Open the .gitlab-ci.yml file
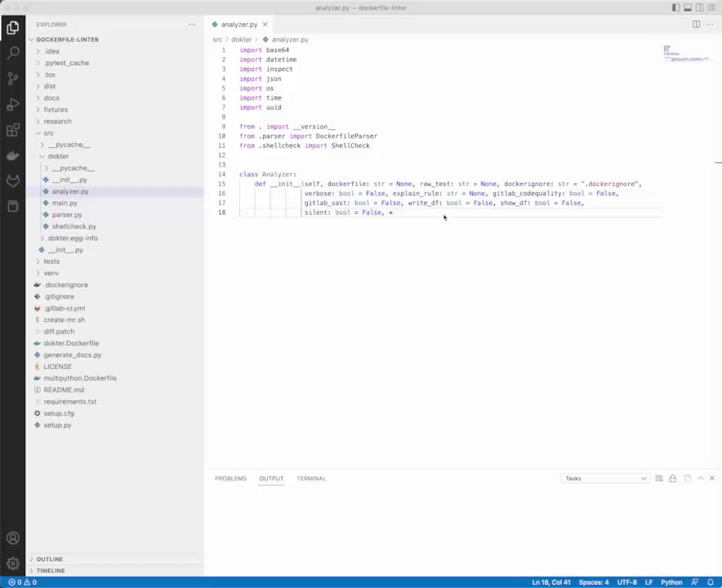The height and width of the screenshot is (588, 722). pos(65,308)
